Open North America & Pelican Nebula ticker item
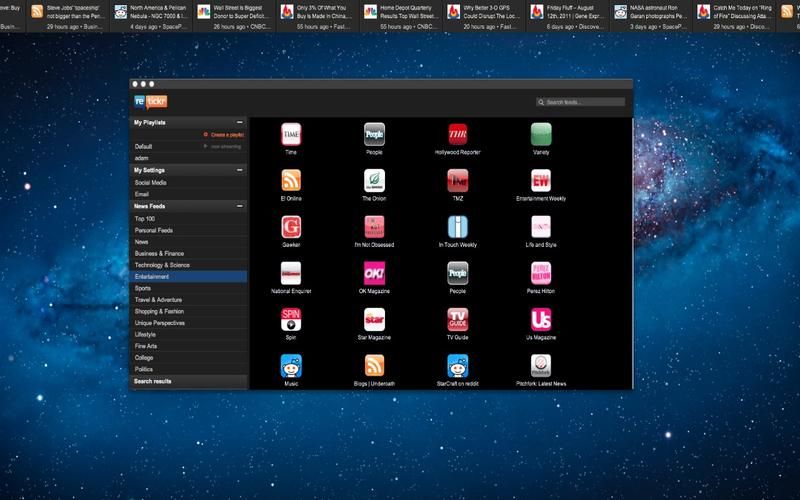Viewport: 800px width, 500px height. point(152,16)
